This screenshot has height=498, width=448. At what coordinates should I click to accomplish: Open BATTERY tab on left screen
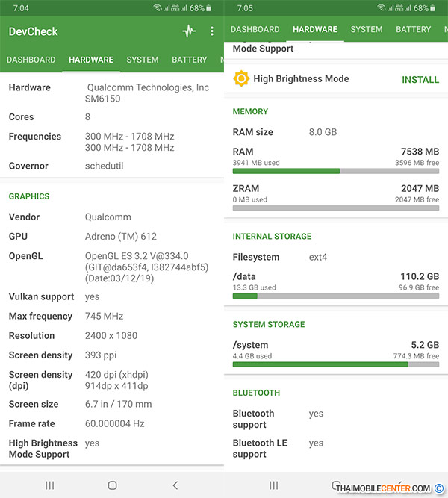point(190,60)
